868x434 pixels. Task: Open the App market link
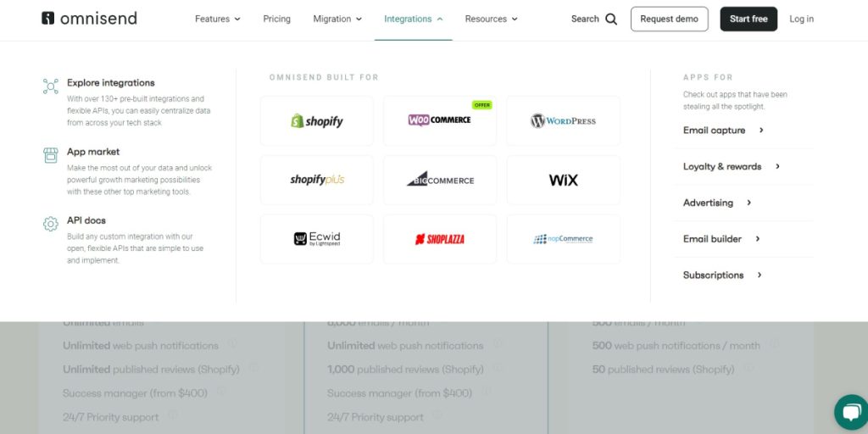(93, 152)
